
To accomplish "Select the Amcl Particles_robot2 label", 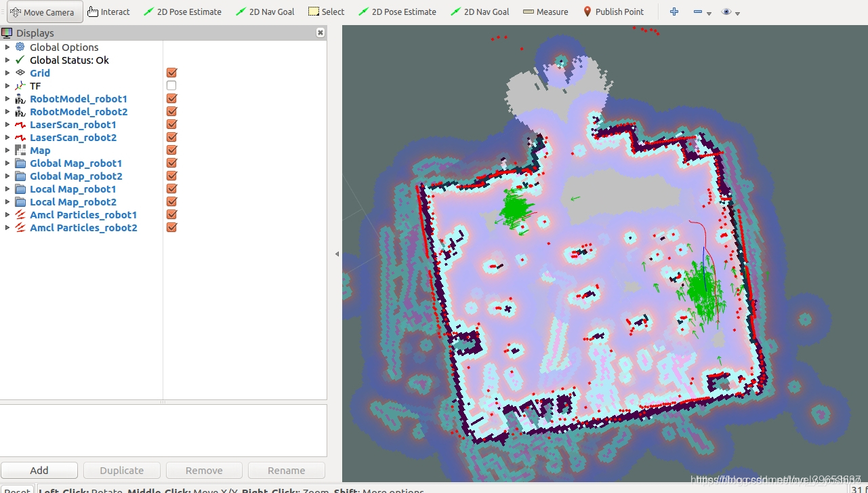I will click(83, 227).
